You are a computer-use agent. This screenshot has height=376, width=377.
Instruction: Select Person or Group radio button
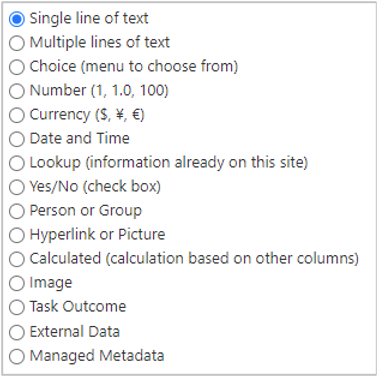click(17, 211)
